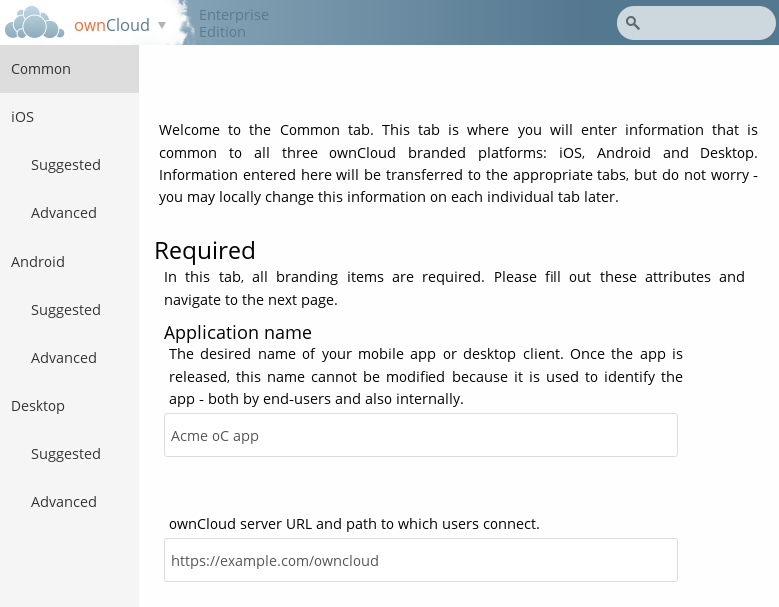Click the Required section heading
779x607 pixels.
coord(205,251)
